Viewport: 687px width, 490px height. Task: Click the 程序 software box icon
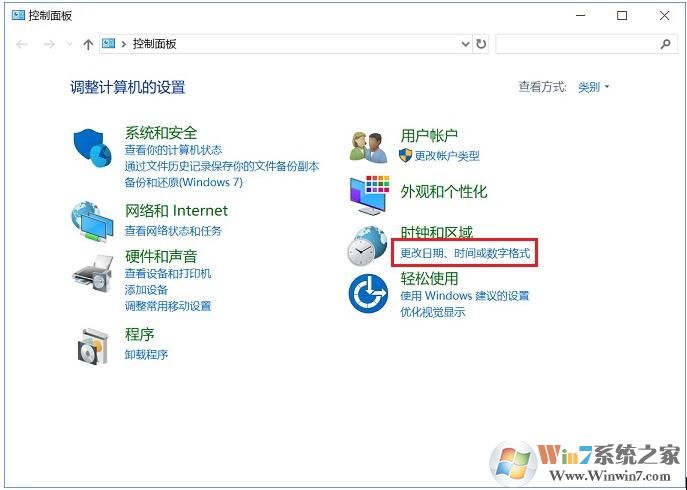click(92, 346)
